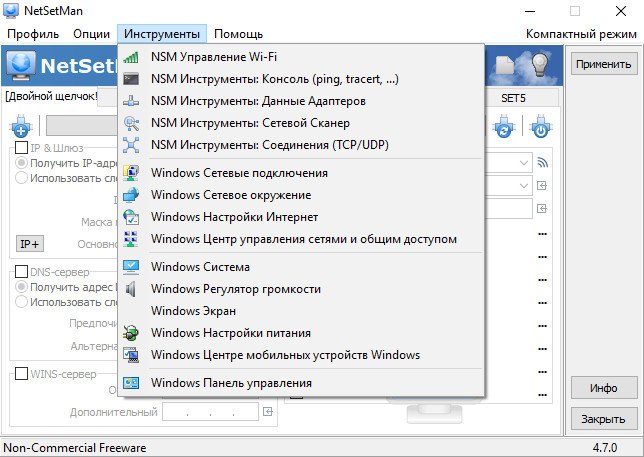Click the console icon for ping/tracert tools
The width and height of the screenshot is (644, 457).
[131, 79]
